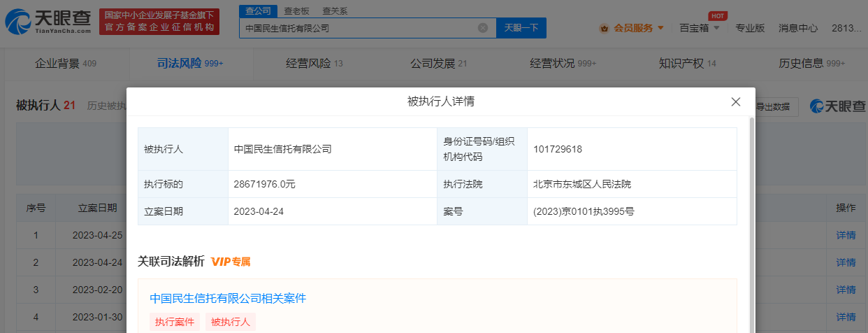Open 详情 for row 2023-04-25
Screen dimensions: 868x333
click(x=846, y=235)
